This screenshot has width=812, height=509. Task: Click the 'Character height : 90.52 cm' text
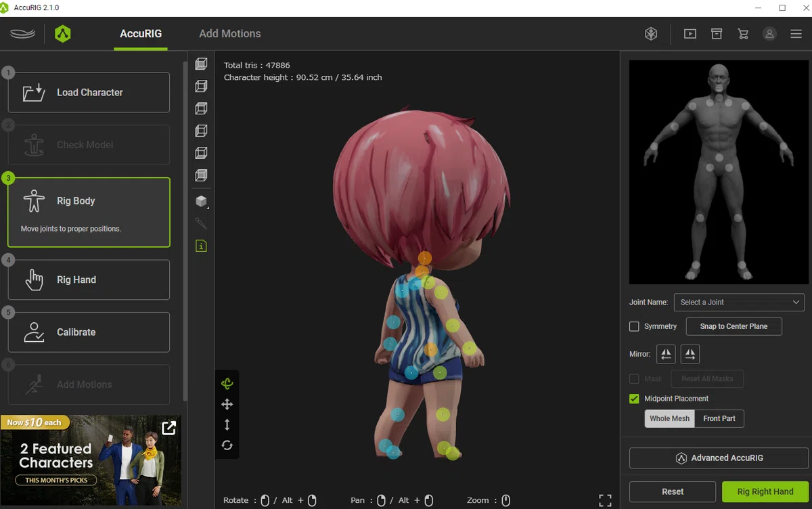click(x=302, y=77)
